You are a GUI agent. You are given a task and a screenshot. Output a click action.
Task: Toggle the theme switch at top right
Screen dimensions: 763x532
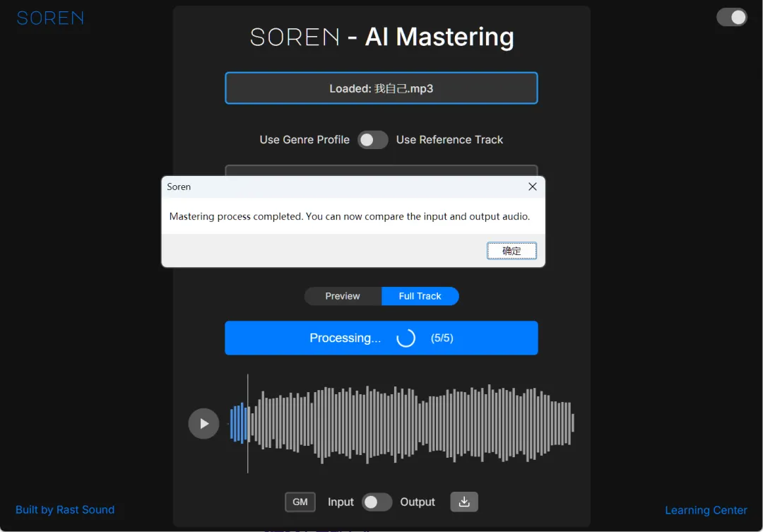(731, 17)
